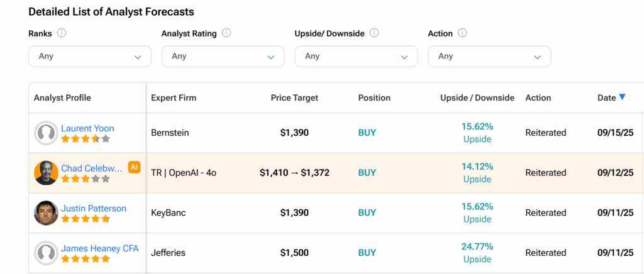Image resolution: width=644 pixels, height=274 pixels.
Task: Expand the Action filter dropdown
Action: pos(489,57)
